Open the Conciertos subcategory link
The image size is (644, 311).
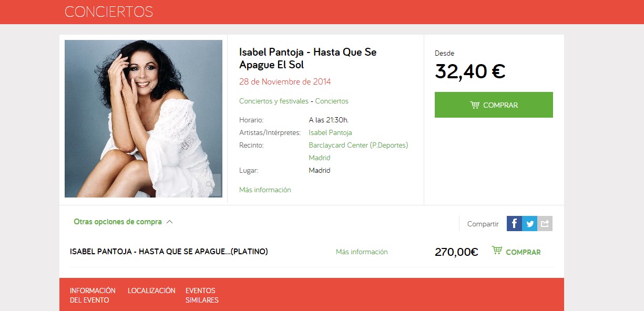[332, 101]
